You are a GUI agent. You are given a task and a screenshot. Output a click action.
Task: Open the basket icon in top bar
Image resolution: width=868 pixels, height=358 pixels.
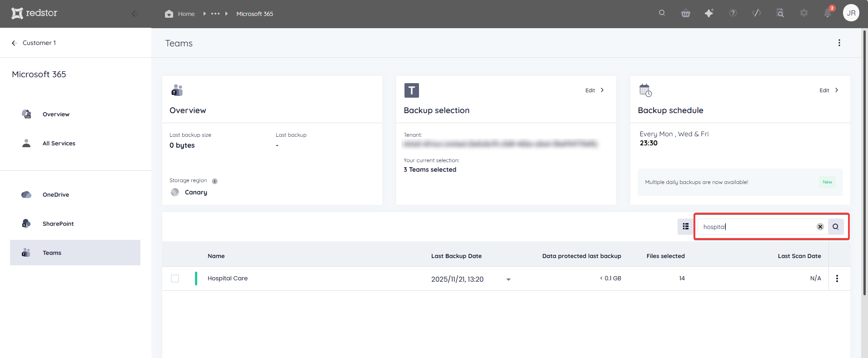coord(686,13)
